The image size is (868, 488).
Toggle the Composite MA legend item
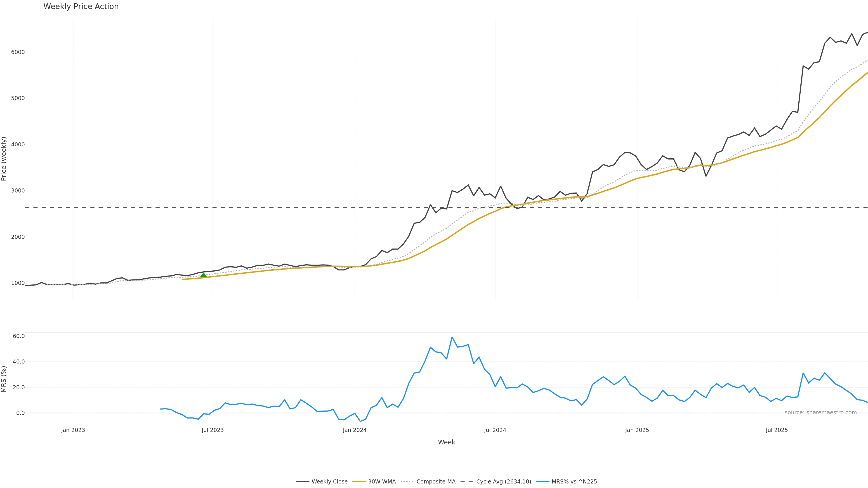coord(436,482)
